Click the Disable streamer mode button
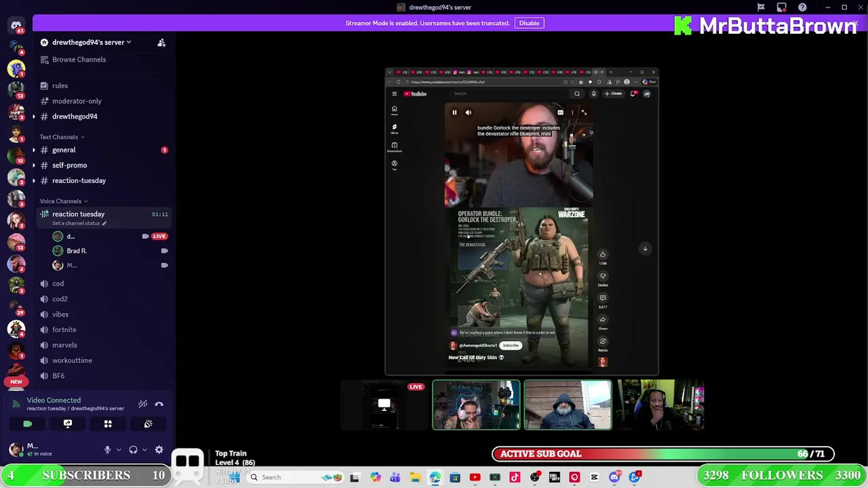The height and width of the screenshot is (488, 868). [529, 23]
